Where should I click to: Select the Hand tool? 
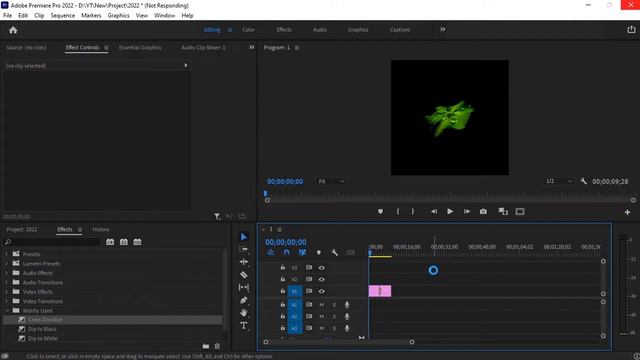(244, 313)
